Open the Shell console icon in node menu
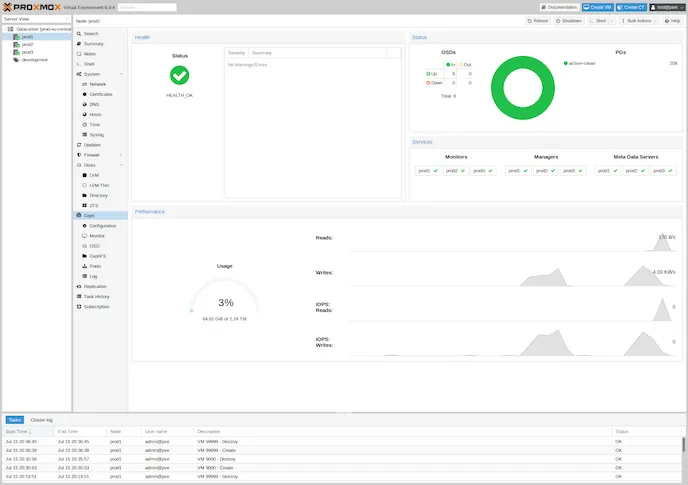This screenshot has width=688, height=485. pyautogui.click(x=79, y=64)
